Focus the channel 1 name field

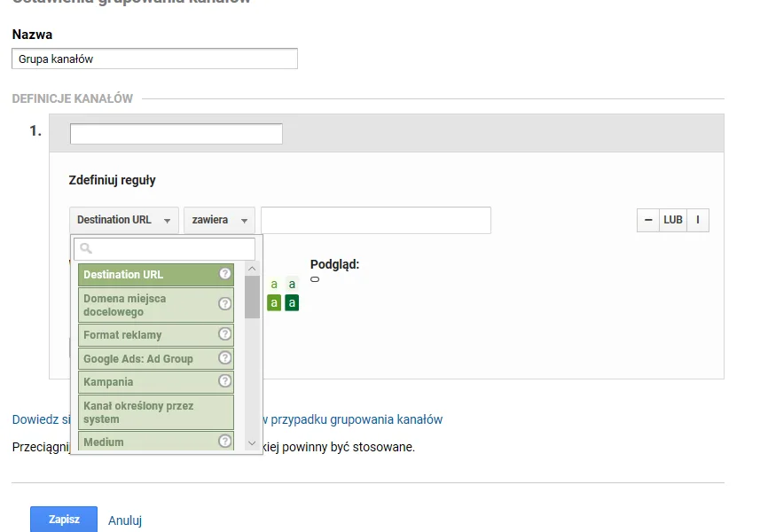pos(176,134)
